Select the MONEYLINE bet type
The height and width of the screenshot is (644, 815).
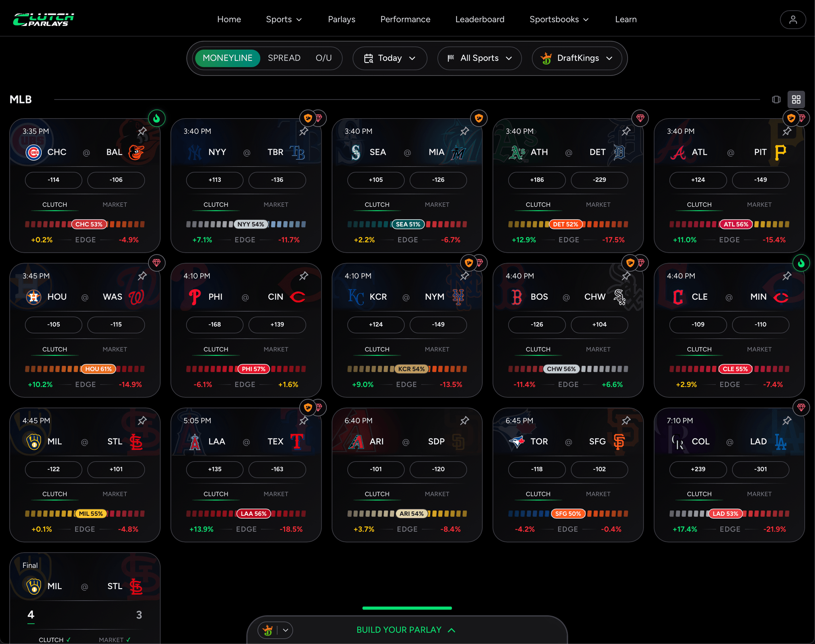click(227, 58)
